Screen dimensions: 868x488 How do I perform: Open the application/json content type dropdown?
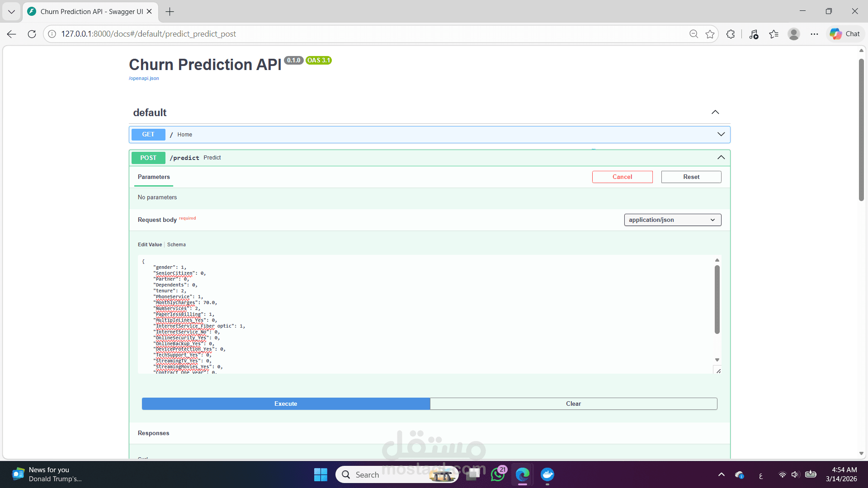(672, 220)
